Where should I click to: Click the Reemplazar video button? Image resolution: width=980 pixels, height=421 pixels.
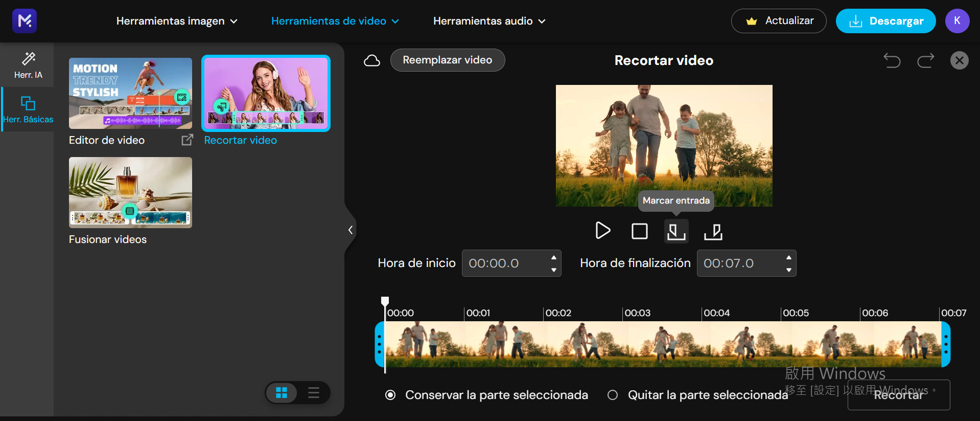tap(447, 60)
